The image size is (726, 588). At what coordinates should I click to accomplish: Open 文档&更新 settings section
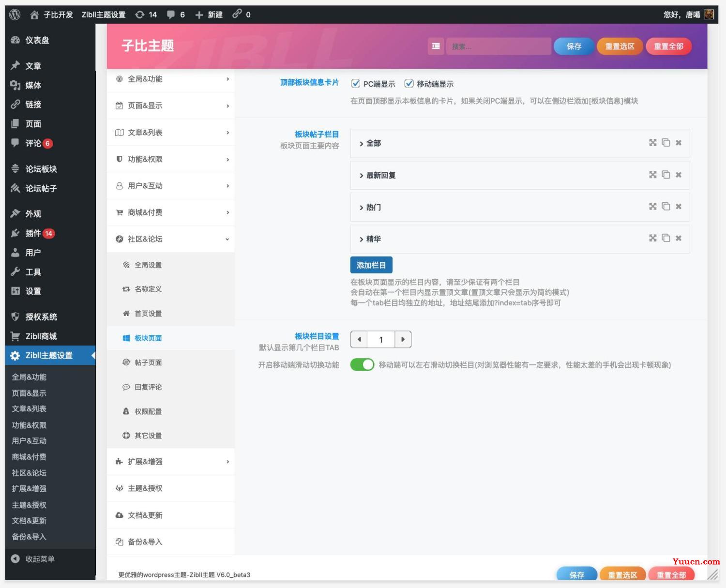pos(171,515)
